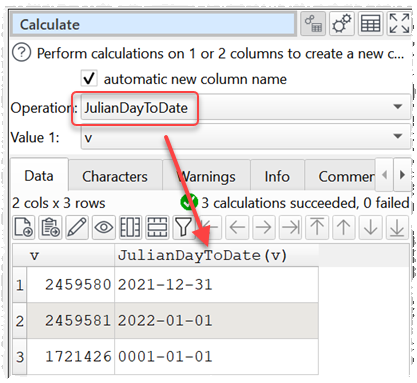This screenshot has height=383, width=417.
Task: Click the row height layout icon
Action: tap(157, 227)
